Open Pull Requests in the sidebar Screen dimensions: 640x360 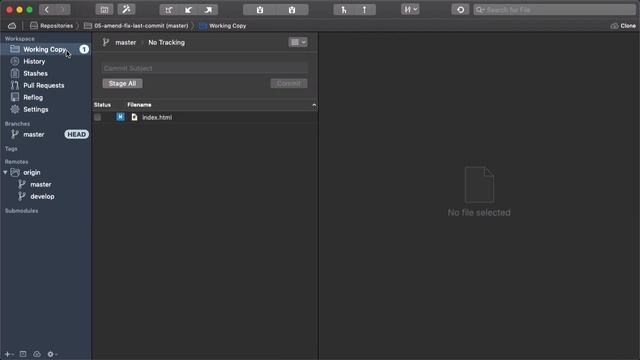[x=44, y=85]
